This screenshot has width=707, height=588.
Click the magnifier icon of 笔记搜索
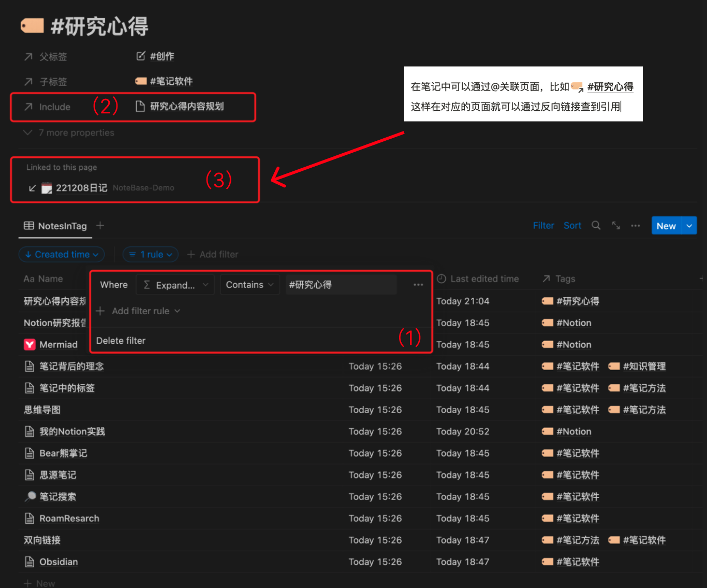30,497
